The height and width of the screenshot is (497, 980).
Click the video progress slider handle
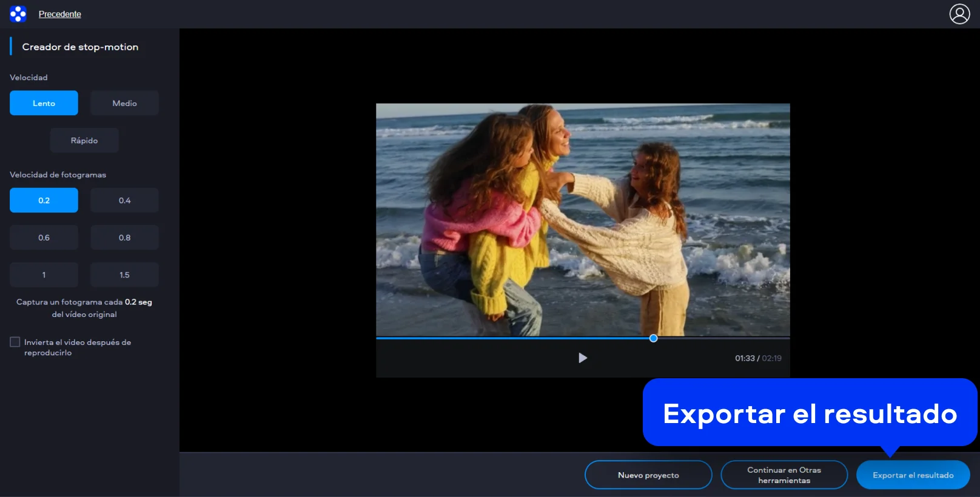click(653, 338)
